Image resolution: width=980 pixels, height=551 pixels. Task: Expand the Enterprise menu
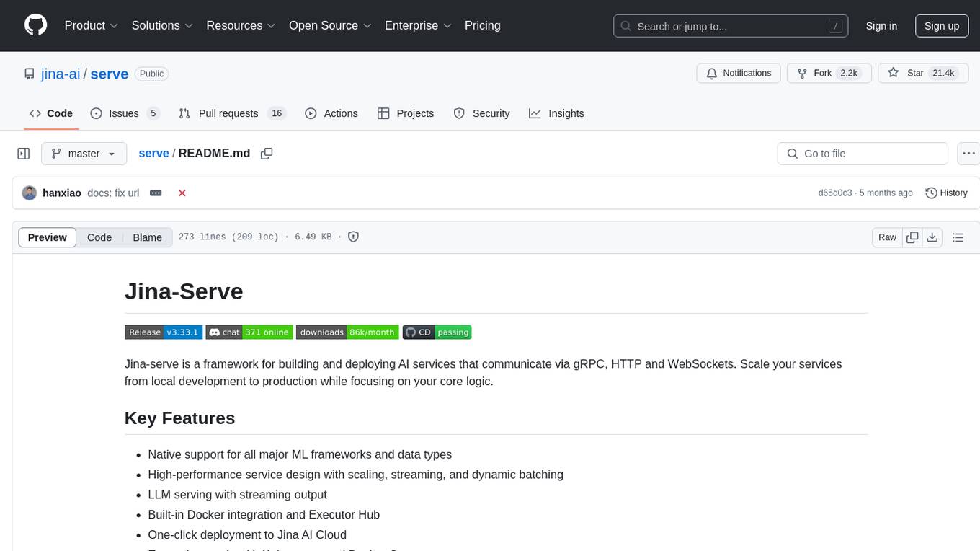click(x=418, y=25)
